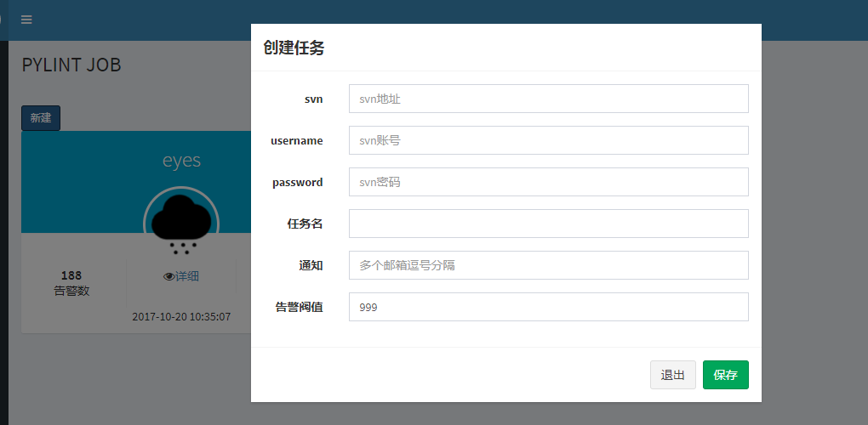868x425 pixels.
Task: Click the 告警阀值 label text
Action: (x=299, y=307)
